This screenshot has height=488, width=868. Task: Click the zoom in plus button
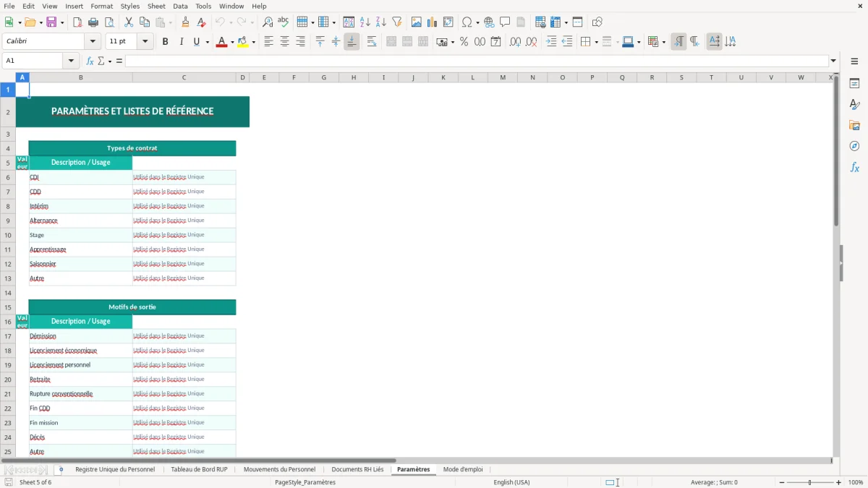point(839,482)
